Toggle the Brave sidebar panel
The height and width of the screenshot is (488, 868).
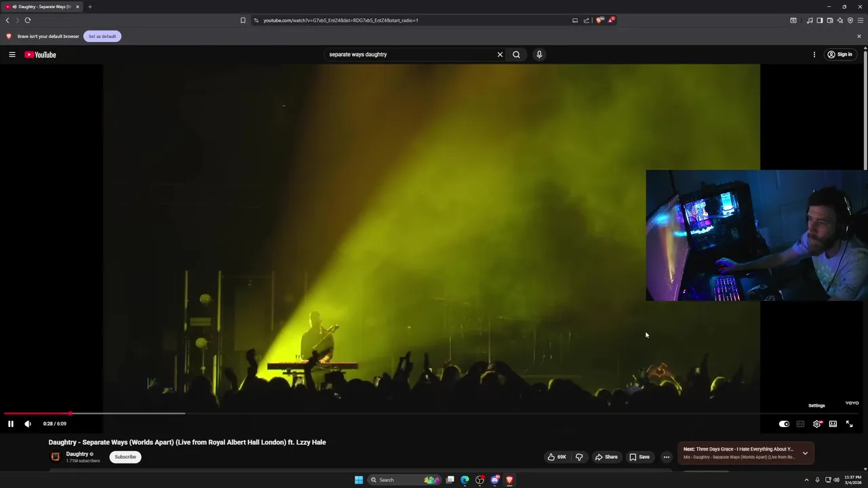(819, 20)
